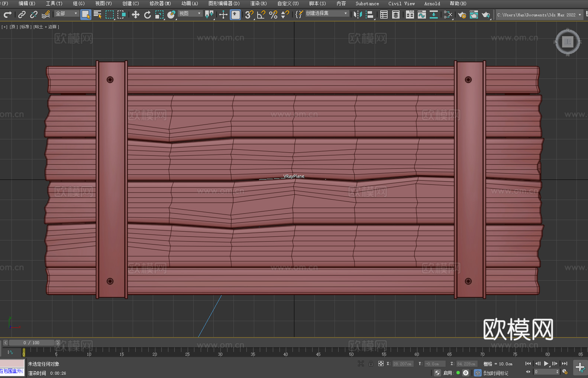Click the Use Pivot Point Center icon

[209, 14]
